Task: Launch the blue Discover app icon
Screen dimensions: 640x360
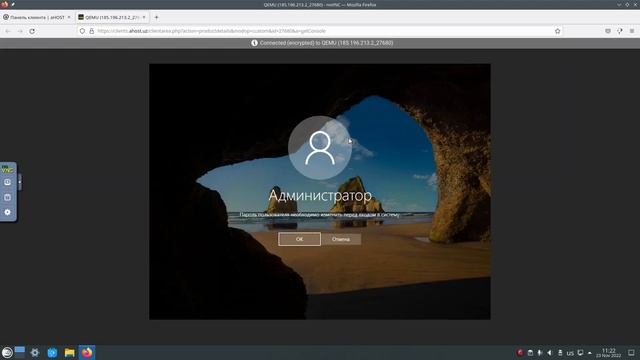Action: point(52,353)
